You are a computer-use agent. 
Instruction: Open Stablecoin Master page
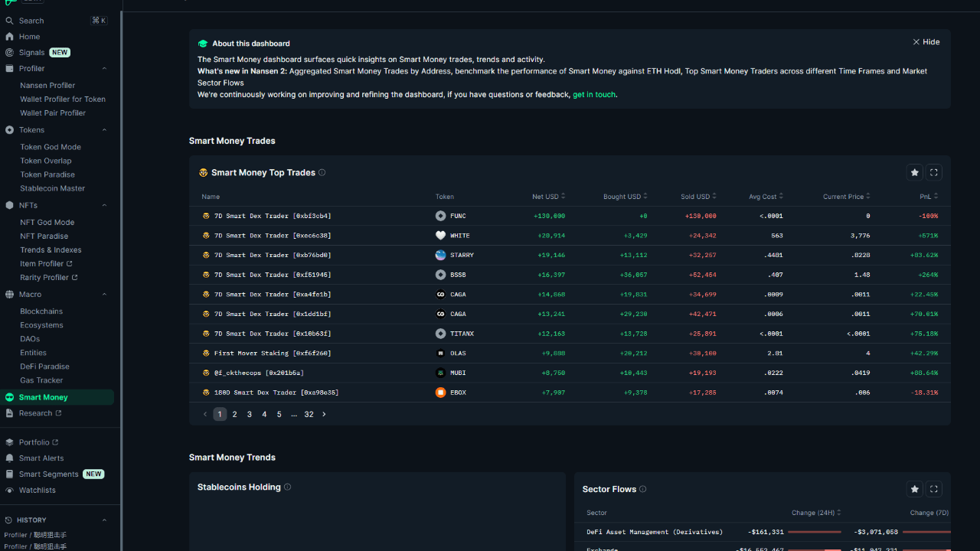click(52, 188)
